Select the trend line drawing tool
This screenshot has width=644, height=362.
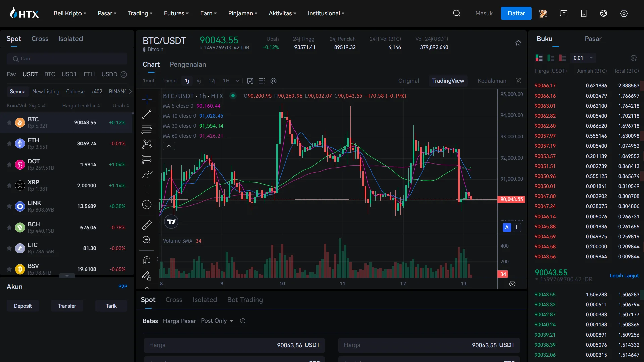click(147, 114)
